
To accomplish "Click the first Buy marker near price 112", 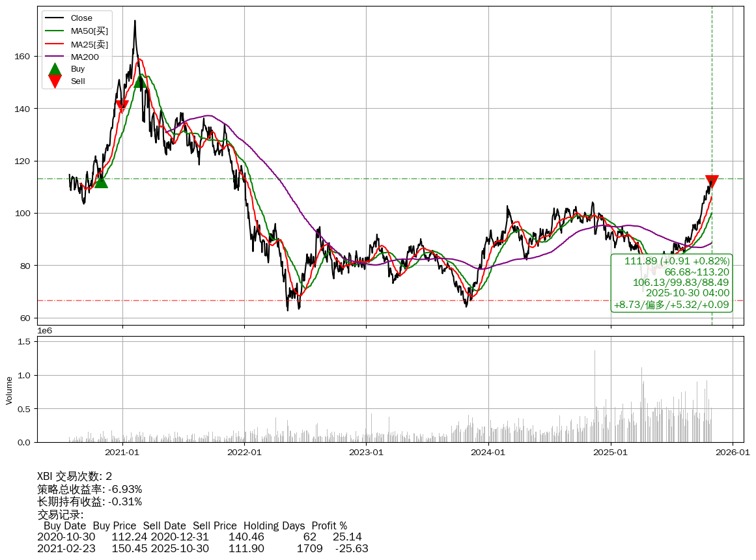I will pos(101,181).
